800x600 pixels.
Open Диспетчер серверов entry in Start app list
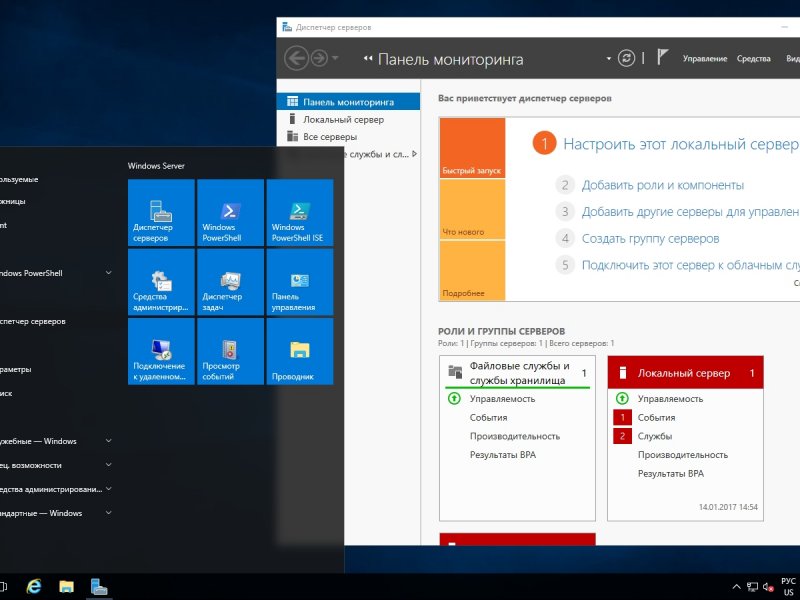(x=33, y=321)
